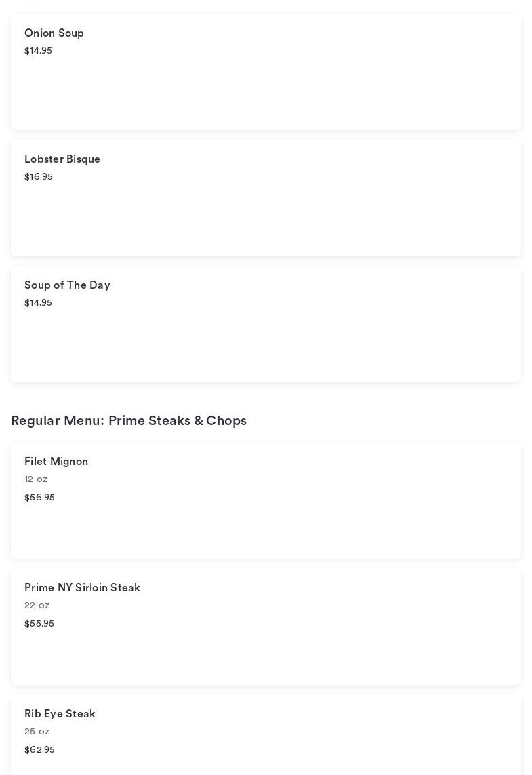532x775 pixels.
Task: Click the $55.95 Sirloin Steak price
Action: (39, 624)
